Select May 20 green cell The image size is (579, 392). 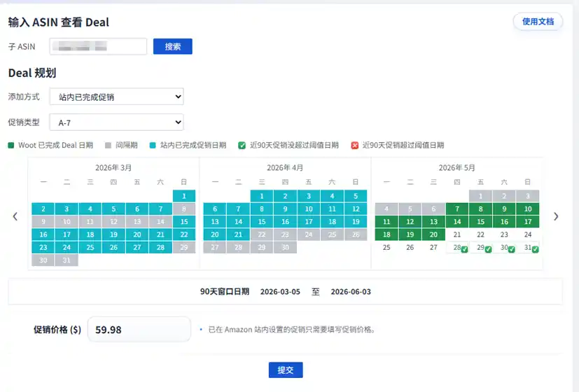coord(433,234)
